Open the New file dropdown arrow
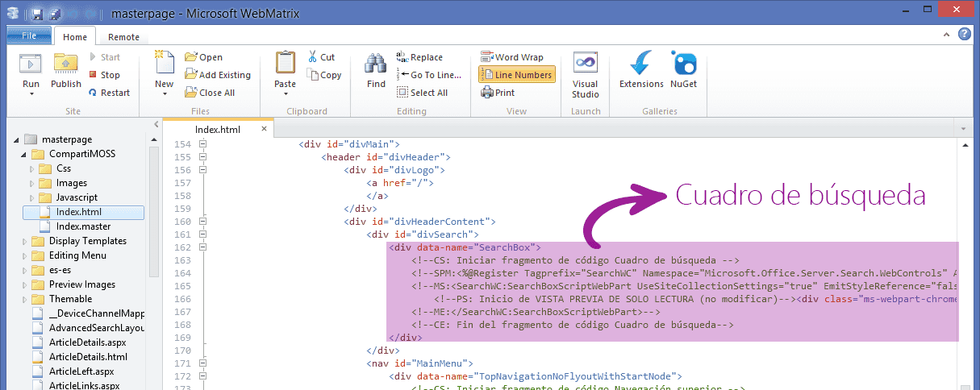 [x=164, y=93]
